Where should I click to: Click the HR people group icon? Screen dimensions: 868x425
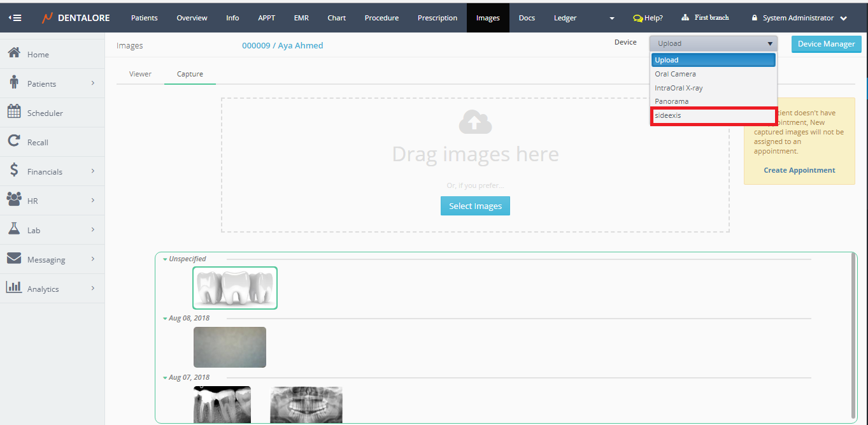tap(14, 200)
